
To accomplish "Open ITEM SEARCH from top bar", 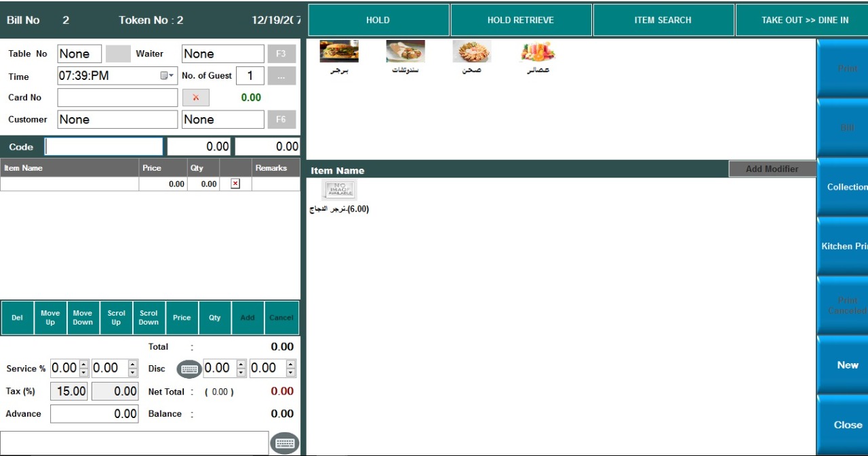I will tap(663, 20).
